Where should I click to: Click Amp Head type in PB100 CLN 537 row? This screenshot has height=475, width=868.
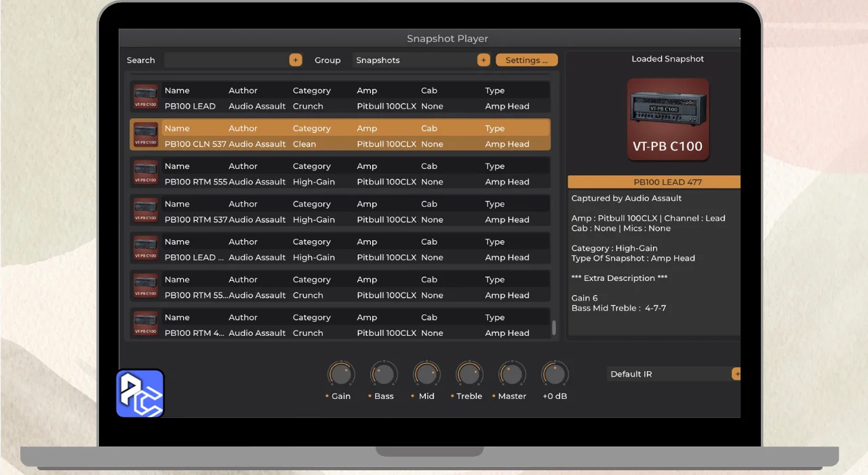tap(507, 144)
